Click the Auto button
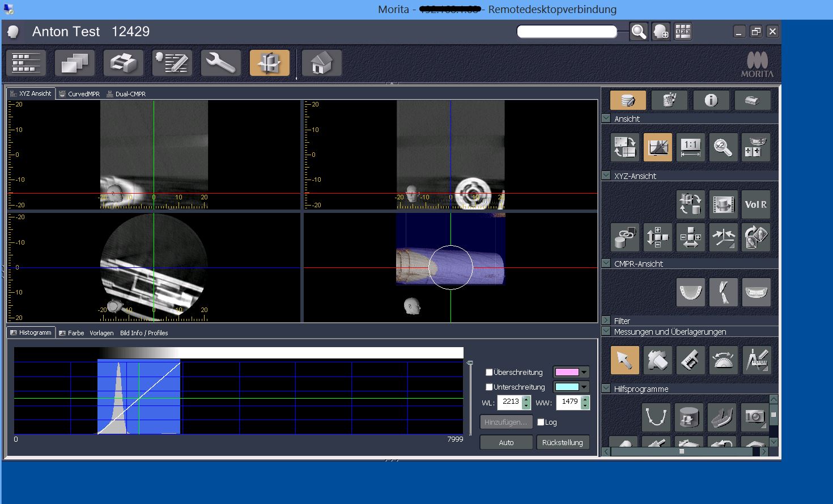Screen dimensions: 833x504 (x=506, y=442)
